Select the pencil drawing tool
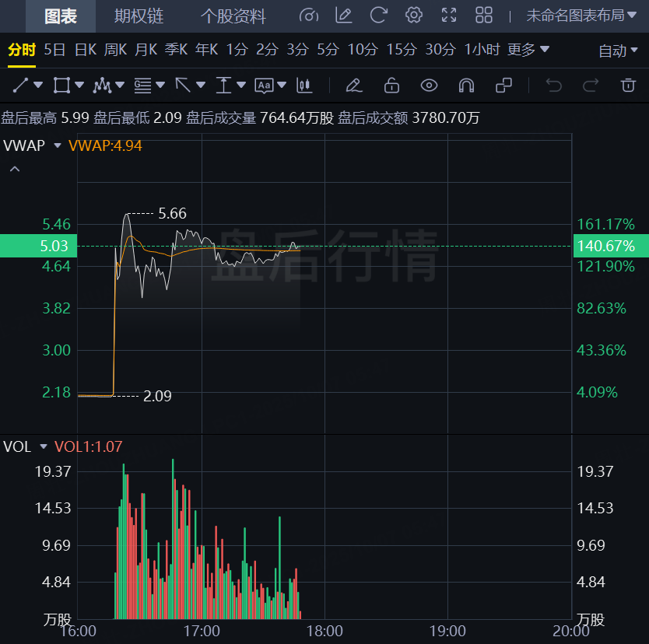The image size is (649, 644). [353, 85]
